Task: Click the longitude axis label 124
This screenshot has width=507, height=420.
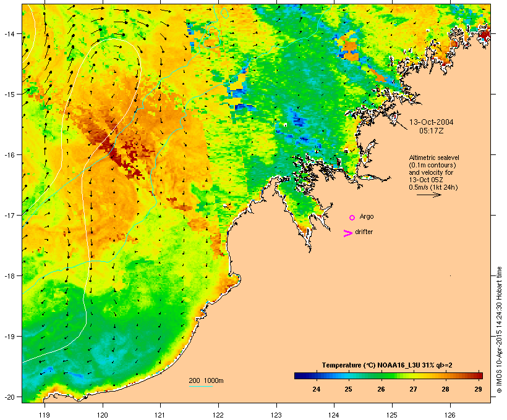Action: tap(334, 415)
